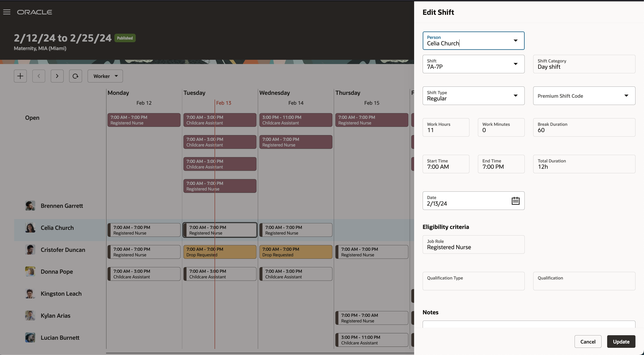Click the add shift plus icon
The image size is (644, 355).
20,76
